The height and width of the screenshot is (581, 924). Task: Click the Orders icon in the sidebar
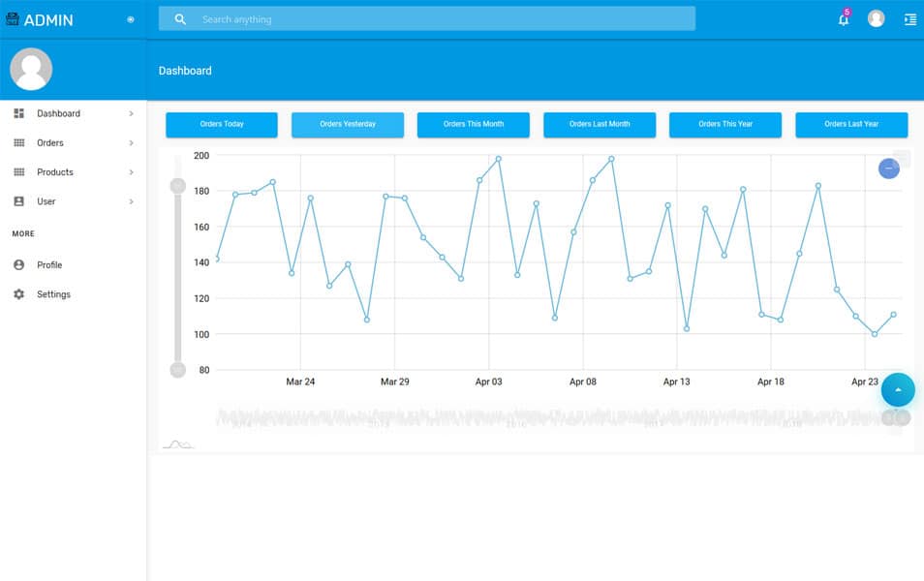[18, 142]
